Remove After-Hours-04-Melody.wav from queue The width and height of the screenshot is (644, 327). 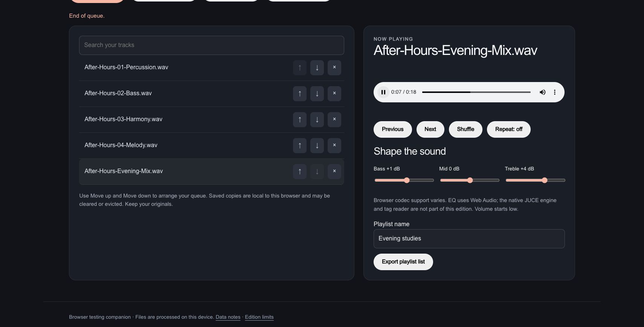point(334,146)
